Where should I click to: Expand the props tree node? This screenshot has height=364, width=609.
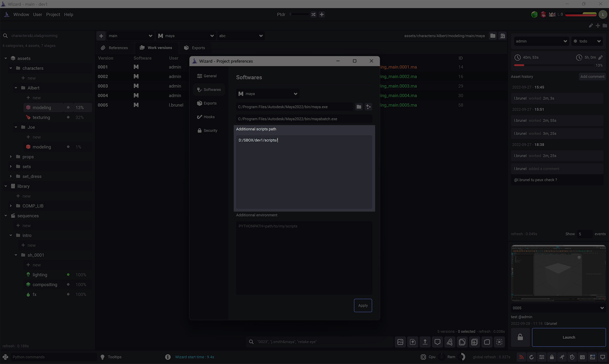pyautogui.click(x=11, y=157)
